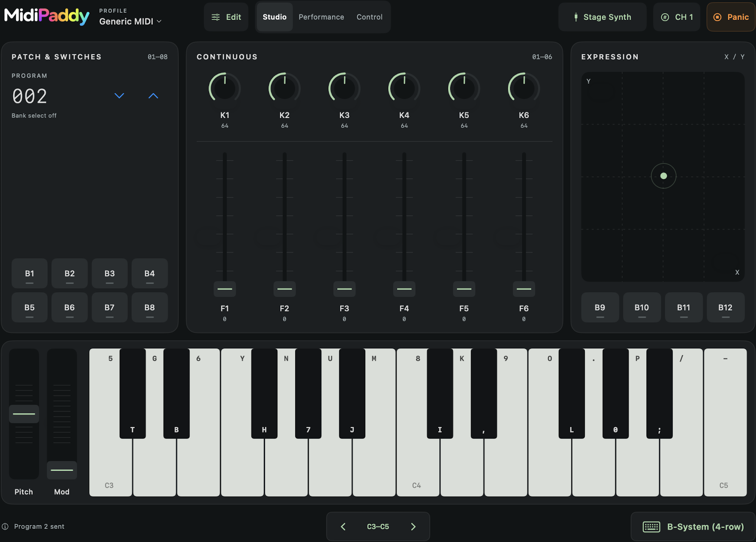This screenshot has width=756, height=542.
Task: Play the black key labeled semicolon
Action: tap(660, 393)
